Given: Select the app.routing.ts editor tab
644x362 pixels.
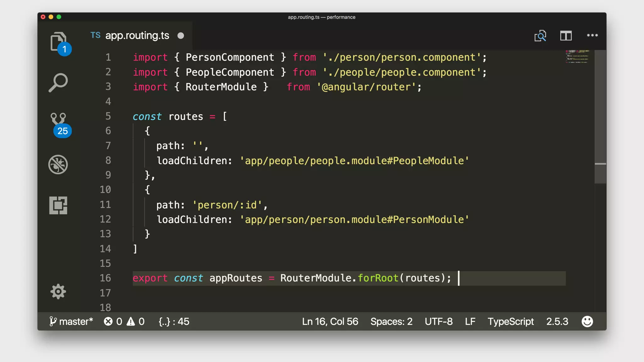Looking at the screenshot, I should 137,36.
